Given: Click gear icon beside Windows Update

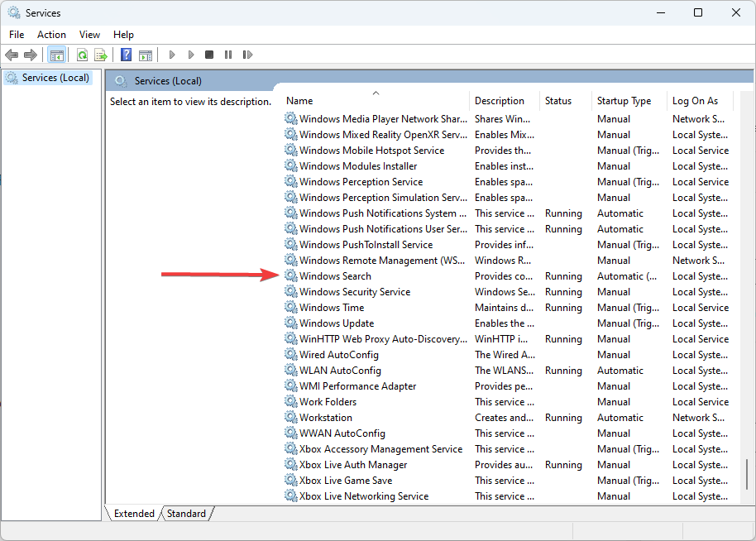Looking at the screenshot, I should [290, 323].
